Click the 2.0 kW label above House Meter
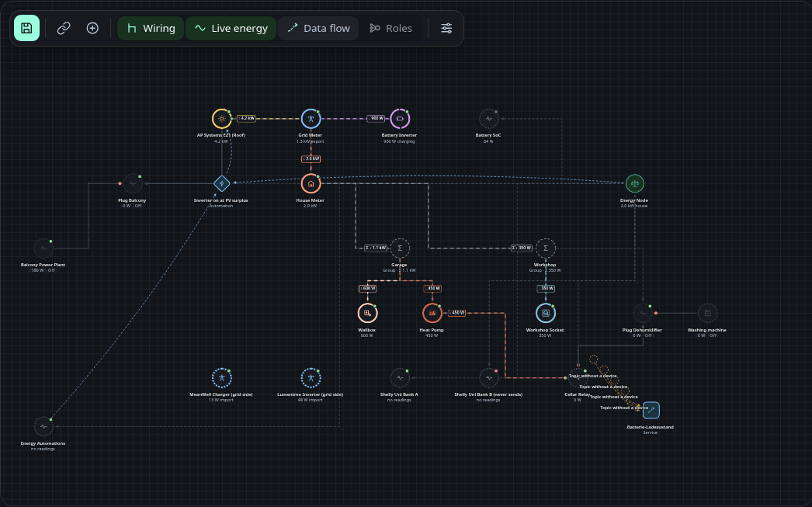This screenshot has width=812, height=507. pos(311,159)
